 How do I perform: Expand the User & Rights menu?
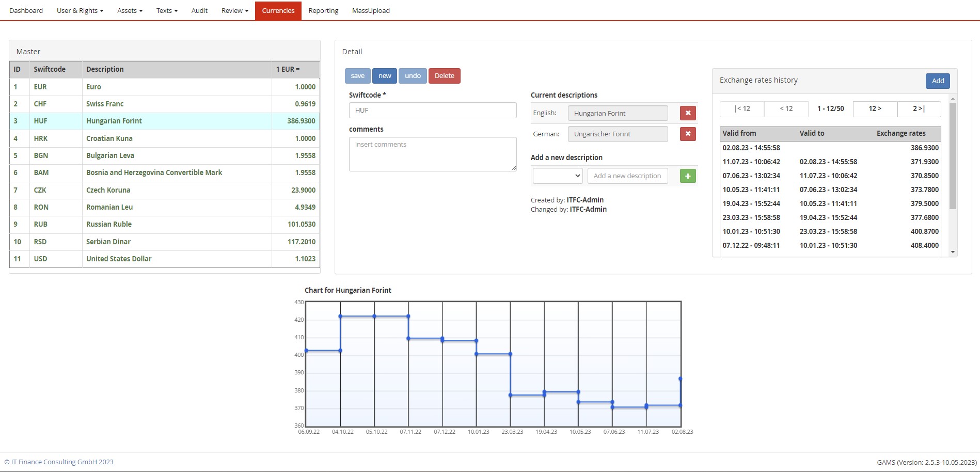(x=80, y=10)
